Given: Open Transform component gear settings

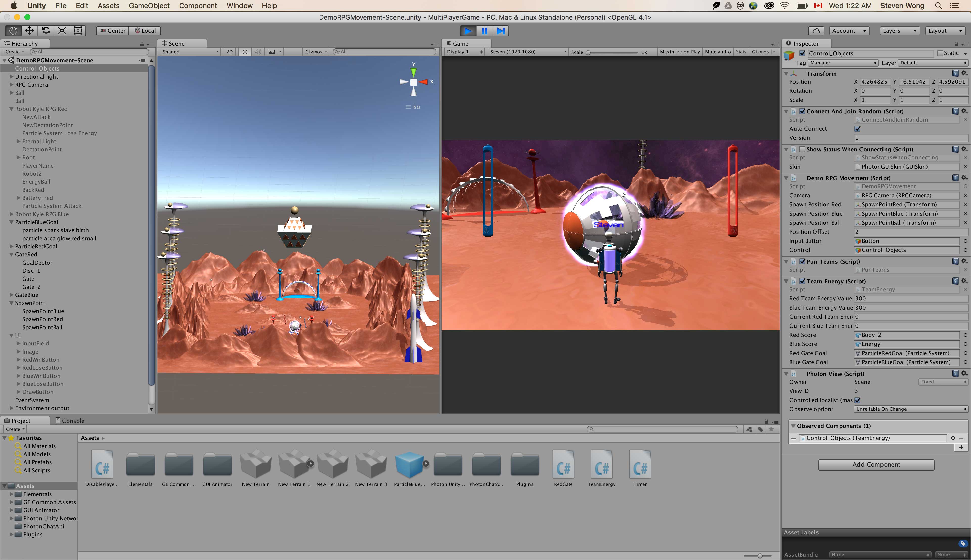Looking at the screenshot, I should click(964, 73).
